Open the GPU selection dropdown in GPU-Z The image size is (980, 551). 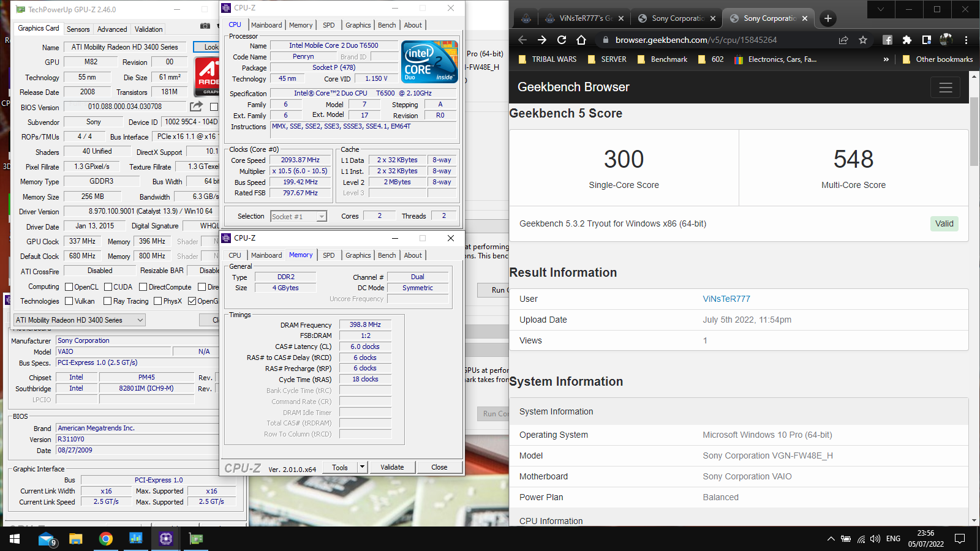point(80,320)
